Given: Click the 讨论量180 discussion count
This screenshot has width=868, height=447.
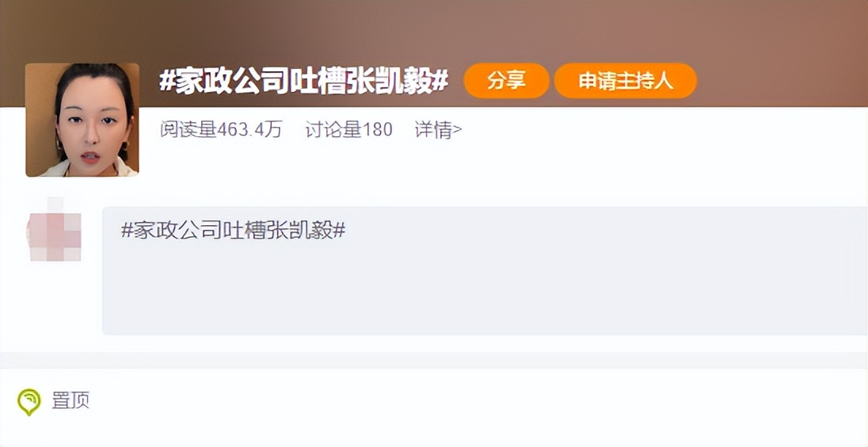Looking at the screenshot, I should (348, 130).
